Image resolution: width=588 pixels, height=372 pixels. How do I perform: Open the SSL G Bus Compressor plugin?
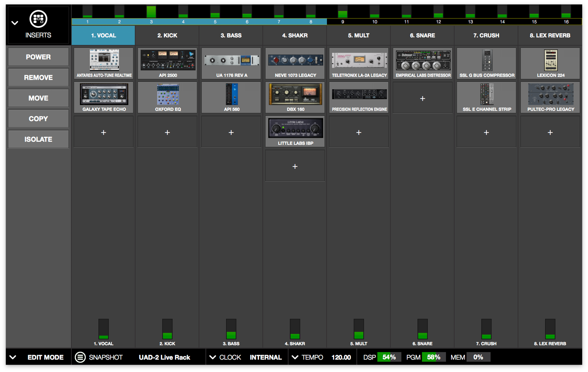click(x=486, y=63)
